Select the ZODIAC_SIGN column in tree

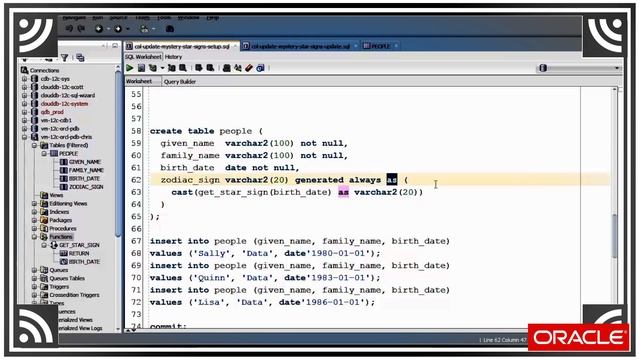(x=86, y=187)
